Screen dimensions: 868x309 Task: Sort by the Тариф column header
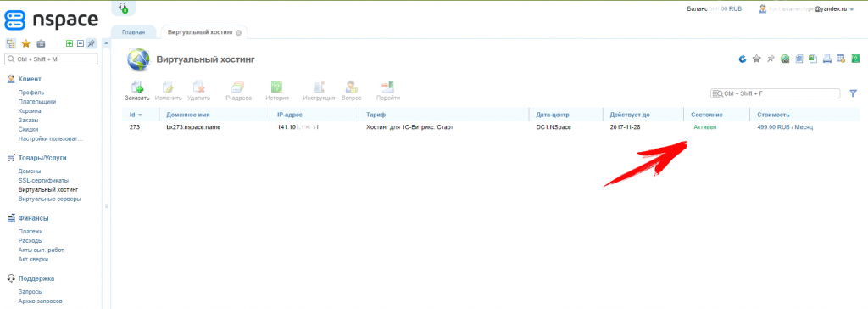(443, 115)
